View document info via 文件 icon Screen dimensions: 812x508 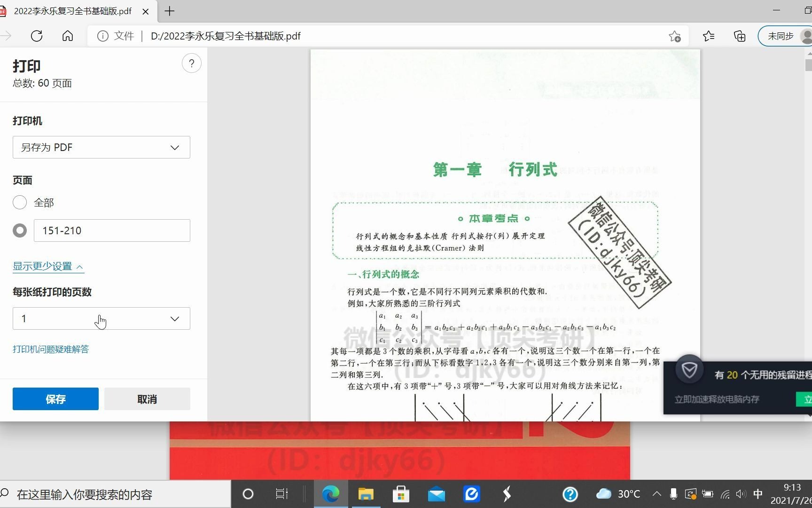pyautogui.click(x=102, y=36)
